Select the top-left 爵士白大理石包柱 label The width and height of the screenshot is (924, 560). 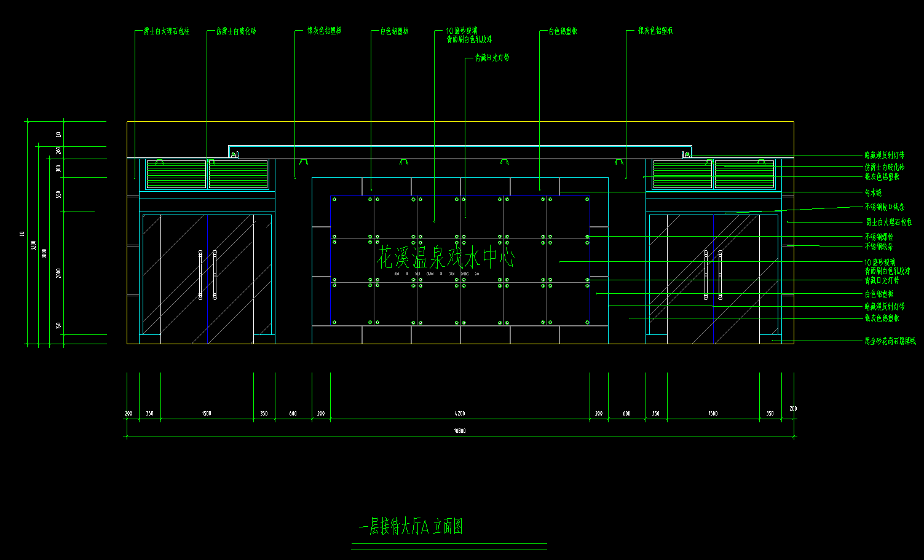click(x=167, y=31)
